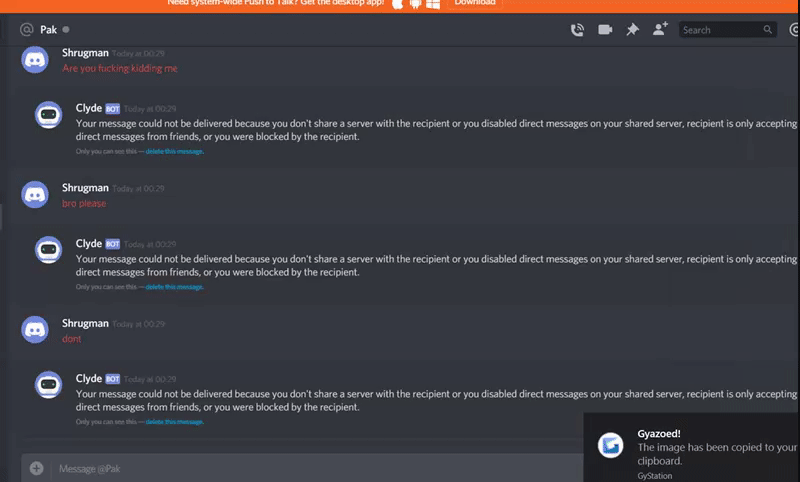The height and width of the screenshot is (482, 800).
Task: Delete first Clyde message via link
Action: click(174, 151)
